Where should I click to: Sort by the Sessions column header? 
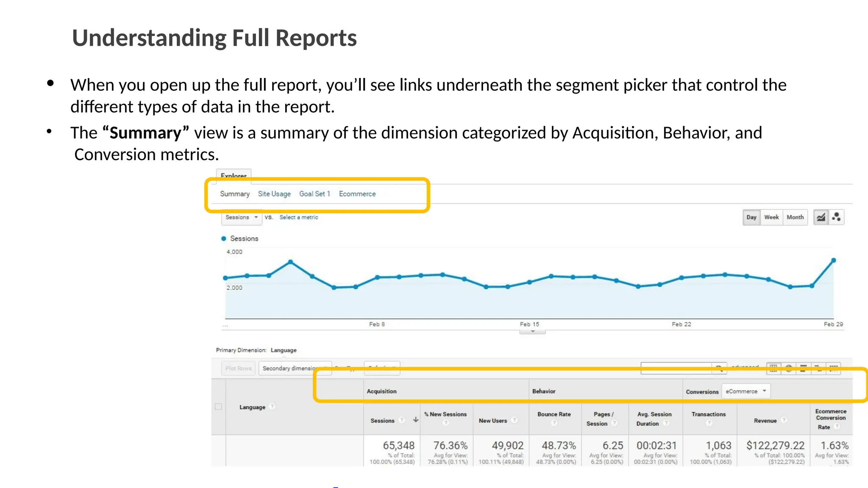(382, 421)
